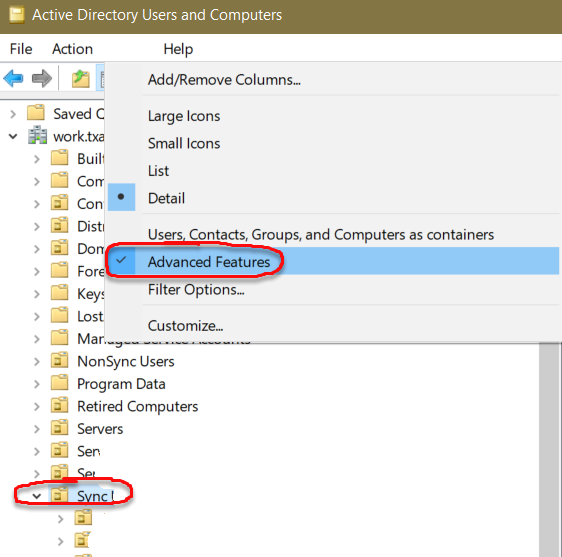Image resolution: width=562 pixels, height=557 pixels.
Task: Choose Large Icons view option
Action: (x=333, y=116)
